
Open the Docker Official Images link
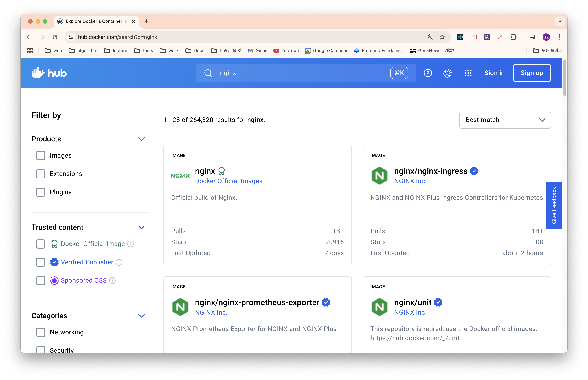(x=229, y=181)
